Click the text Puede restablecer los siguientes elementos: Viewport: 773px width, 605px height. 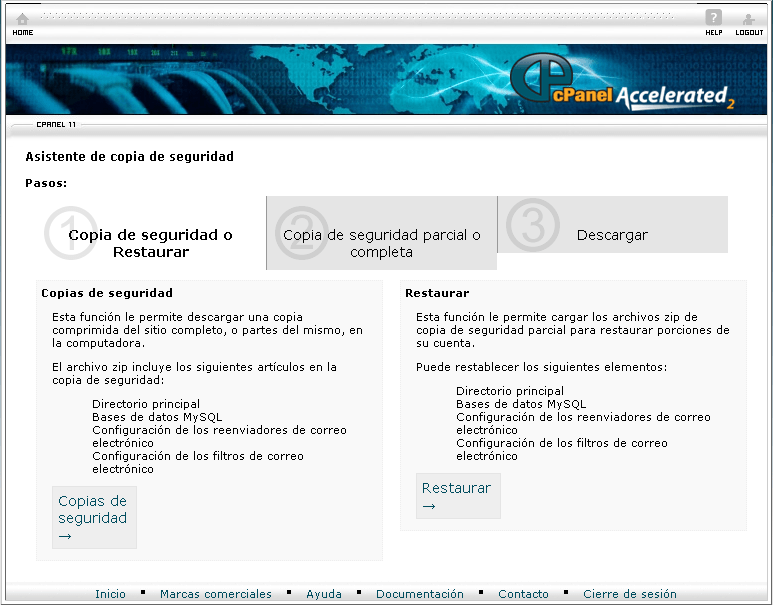point(541,367)
